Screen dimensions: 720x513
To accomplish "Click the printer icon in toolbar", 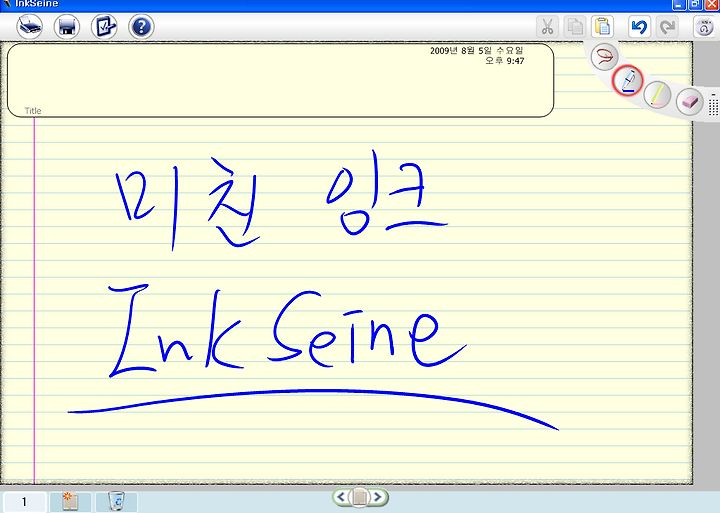I will tap(67, 27).
